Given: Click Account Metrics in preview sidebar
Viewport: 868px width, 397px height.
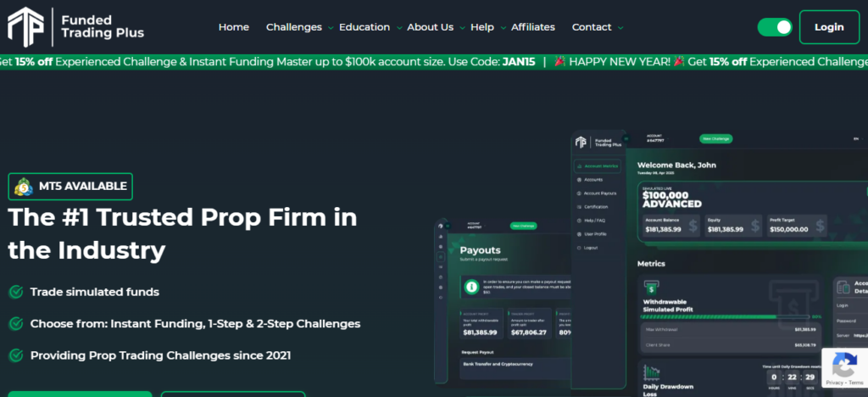Looking at the screenshot, I should coord(598,166).
